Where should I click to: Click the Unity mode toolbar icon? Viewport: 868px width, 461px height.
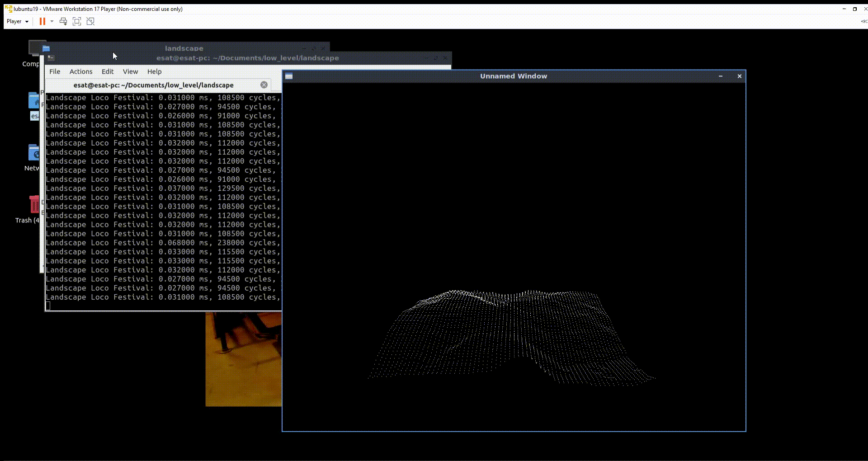(90, 21)
